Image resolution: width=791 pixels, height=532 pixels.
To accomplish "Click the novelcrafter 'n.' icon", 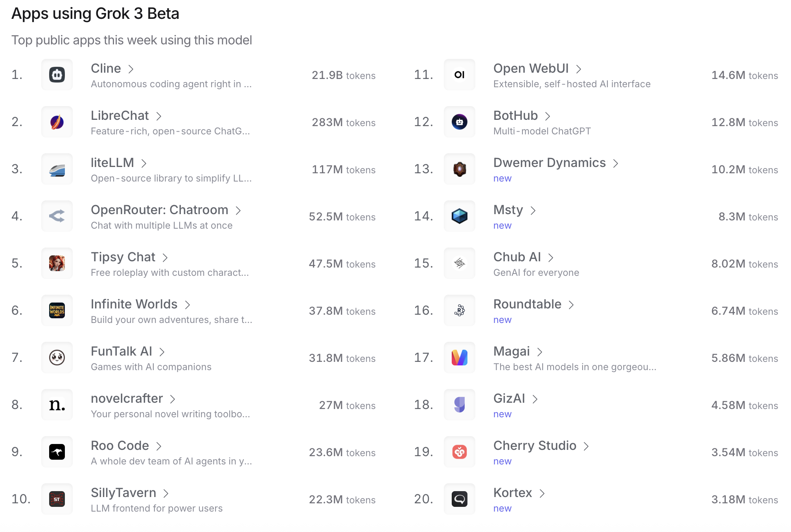I will [57, 405].
